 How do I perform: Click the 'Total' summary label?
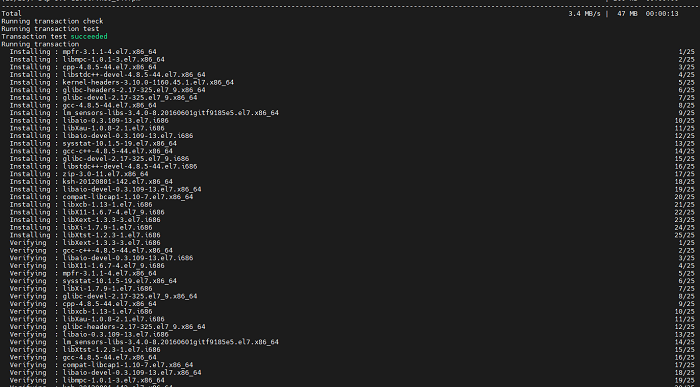coord(12,14)
